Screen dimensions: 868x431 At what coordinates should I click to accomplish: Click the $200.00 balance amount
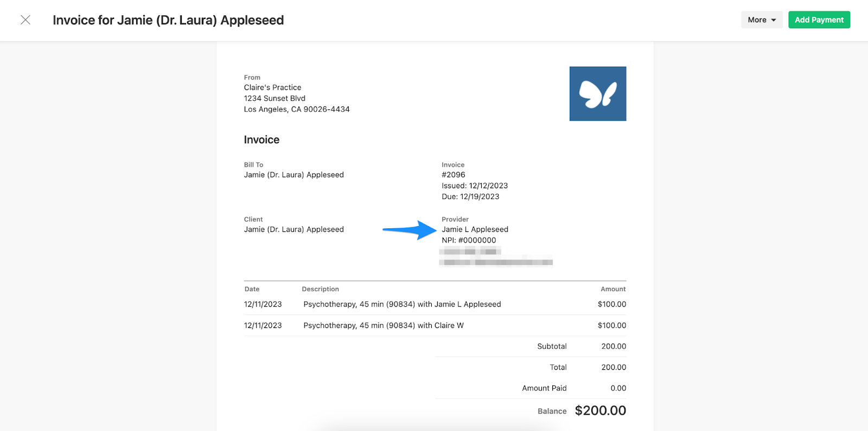(600, 411)
